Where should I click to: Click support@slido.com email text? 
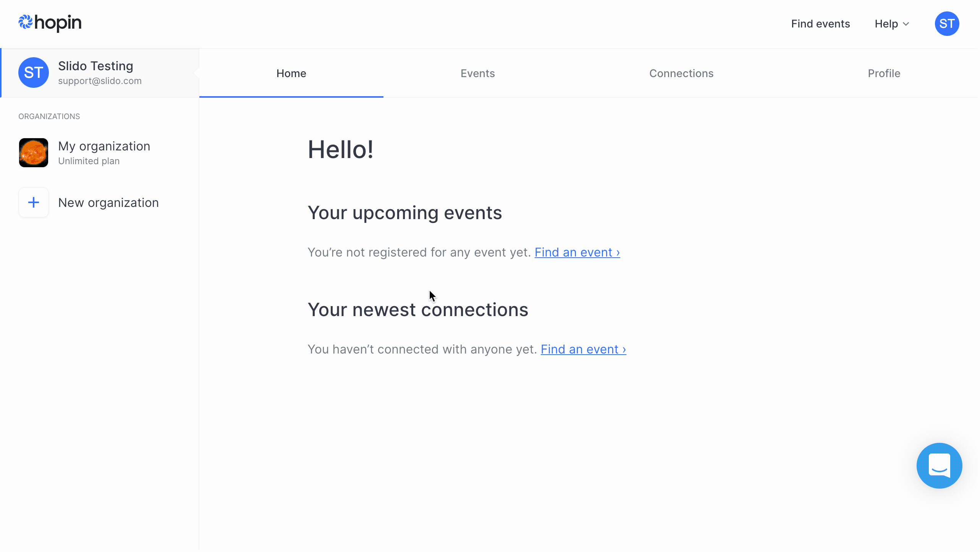coord(100,81)
